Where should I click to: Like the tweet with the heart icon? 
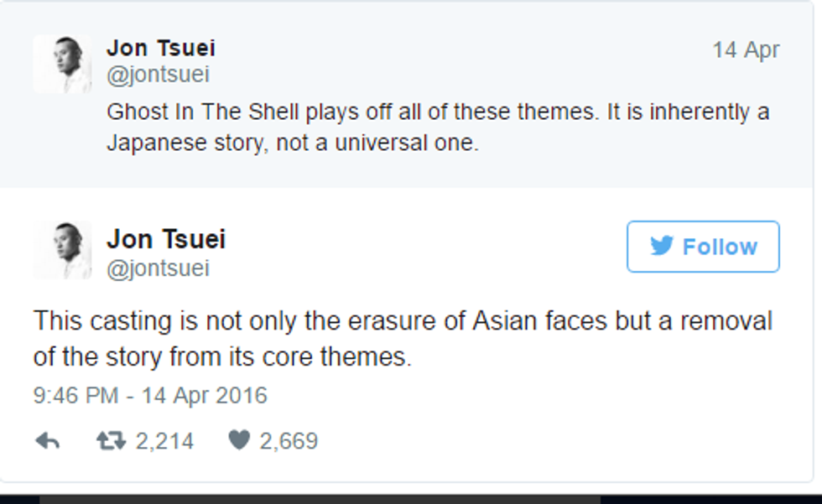click(x=239, y=441)
